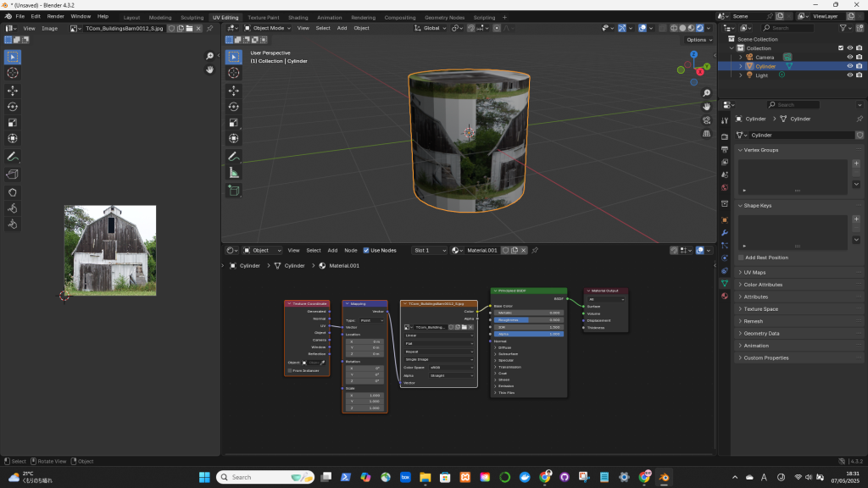Click the Add Cube tool icon
The image size is (868, 488).
point(235,191)
